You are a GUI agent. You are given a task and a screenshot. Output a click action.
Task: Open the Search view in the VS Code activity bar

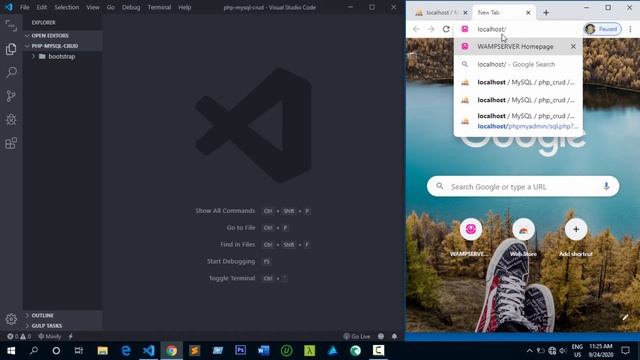[x=11, y=72]
